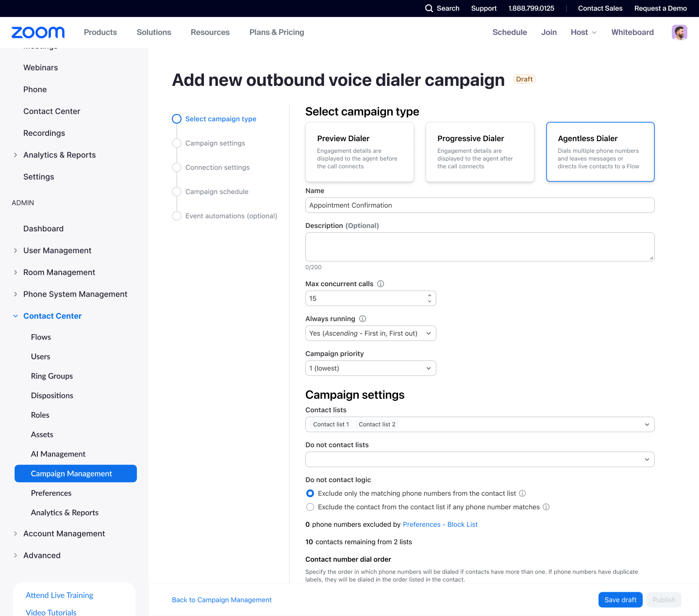Screen dimensions: 699x616
Task: Expand the Host menu
Action: click(583, 32)
